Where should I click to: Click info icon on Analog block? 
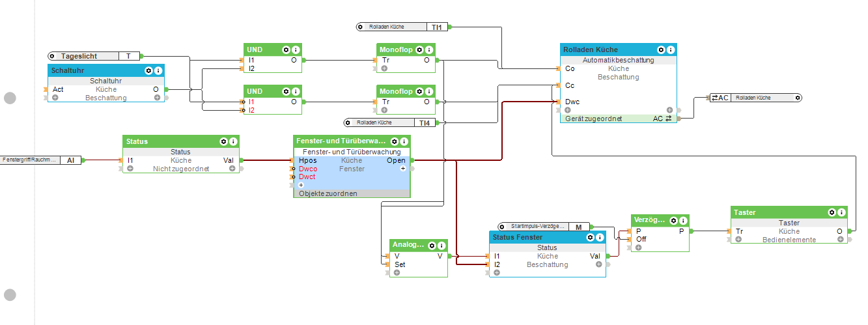click(x=442, y=245)
